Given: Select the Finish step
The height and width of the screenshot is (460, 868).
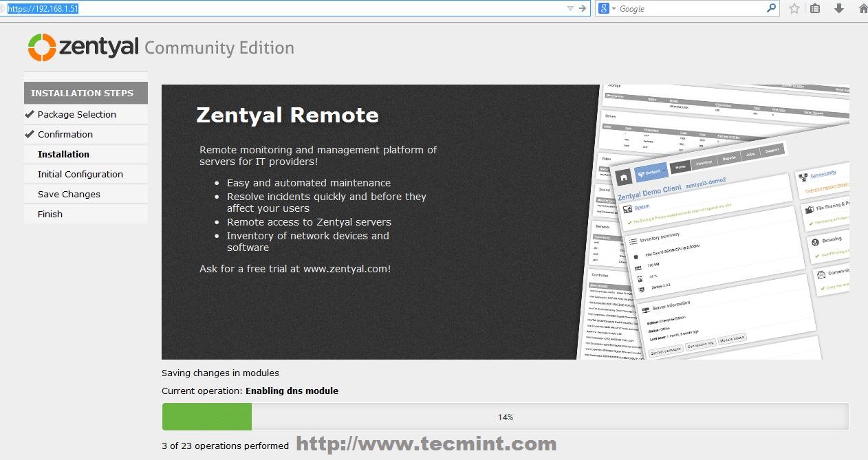Looking at the screenshot, I should coord(50,214).
